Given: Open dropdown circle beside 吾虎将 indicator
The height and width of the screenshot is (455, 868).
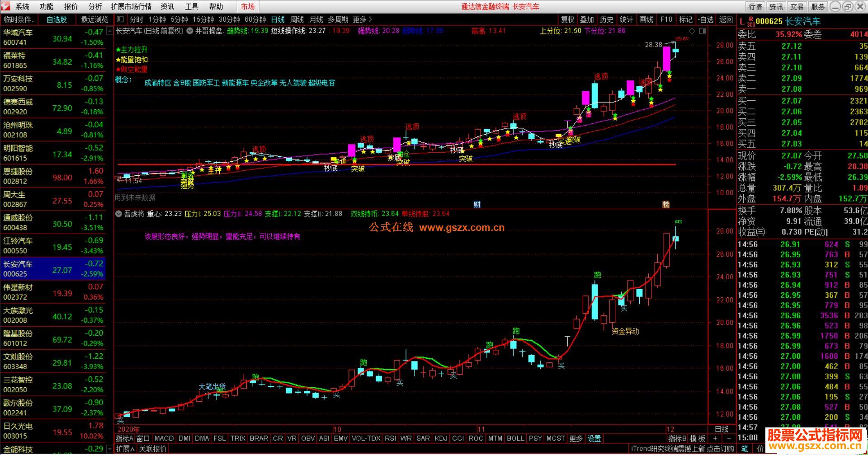Looking at the screenshot, I should [119, 214].
